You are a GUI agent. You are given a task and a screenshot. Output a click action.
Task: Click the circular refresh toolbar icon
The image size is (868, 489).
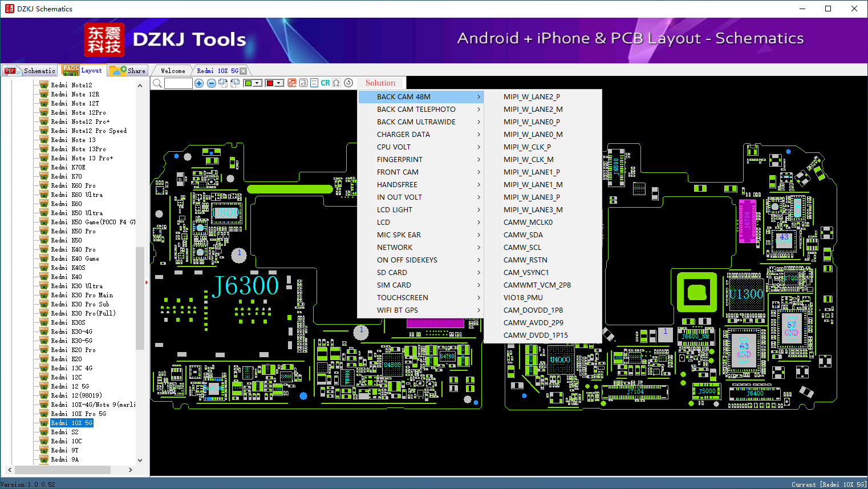(348, 83)
